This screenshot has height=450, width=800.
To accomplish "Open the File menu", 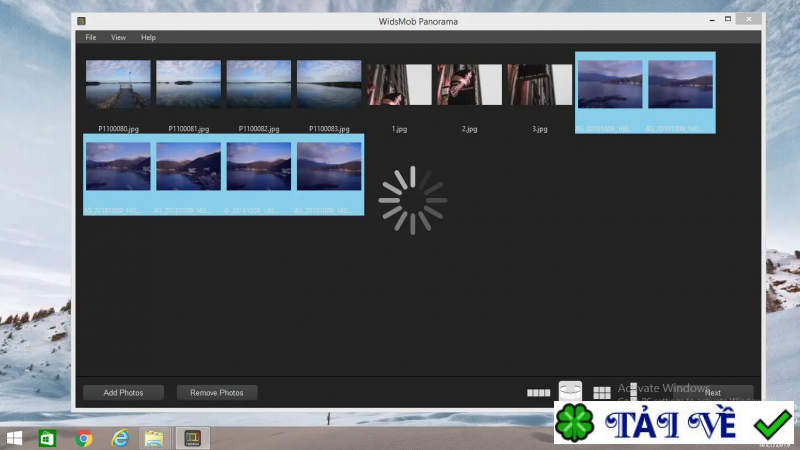I will 91,37.
